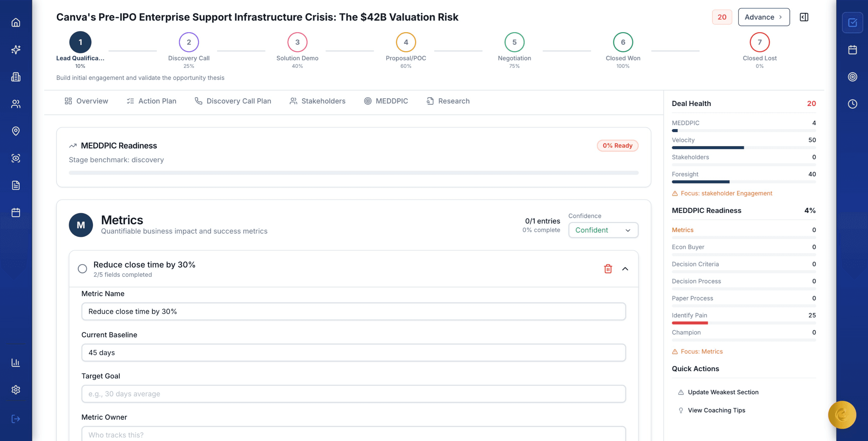This screenshot has width=868, height=441.
Task: Delete the metric with red trash icon
Action: click(608, 268)
